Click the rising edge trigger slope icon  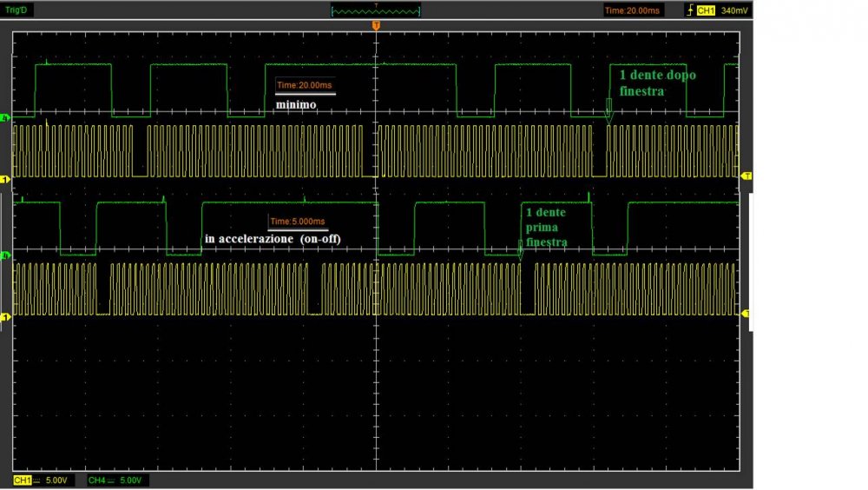690,10
